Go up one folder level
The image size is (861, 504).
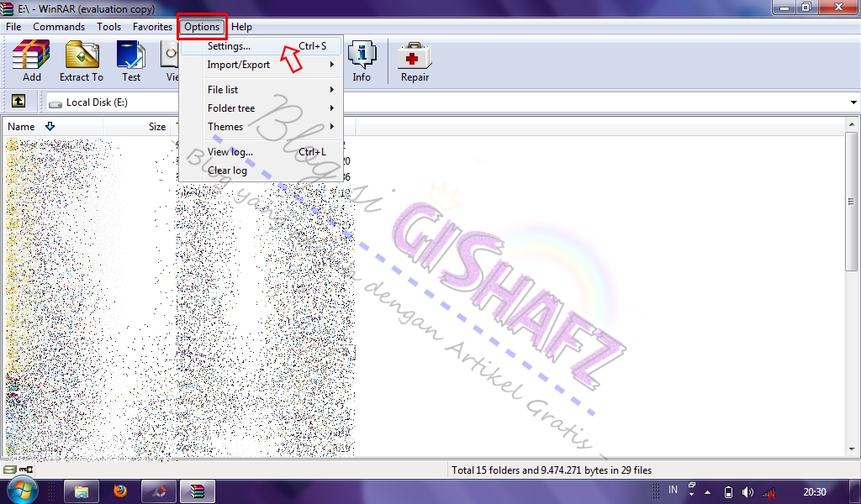click(x=18, y=102)
